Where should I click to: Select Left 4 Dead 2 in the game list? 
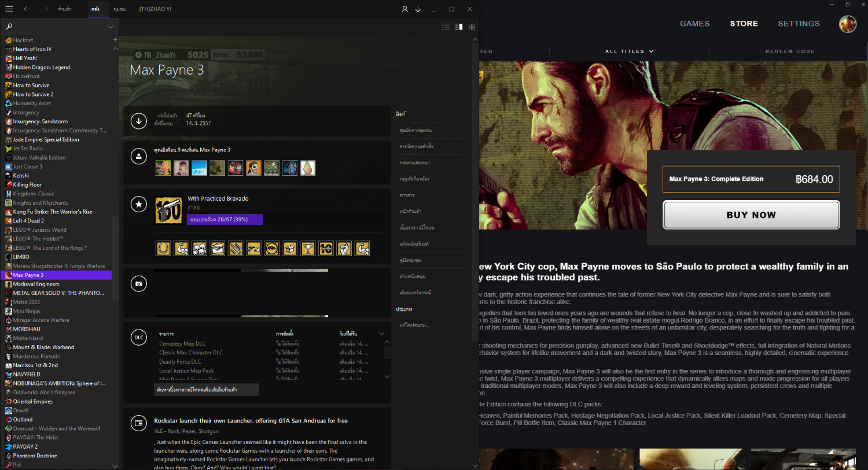click(x=28, y=221)
